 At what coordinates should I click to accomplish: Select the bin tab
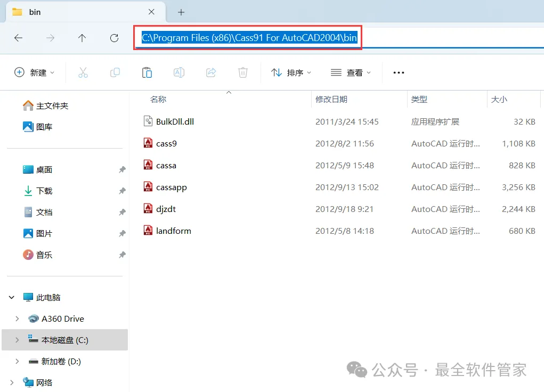click(86, 12)
